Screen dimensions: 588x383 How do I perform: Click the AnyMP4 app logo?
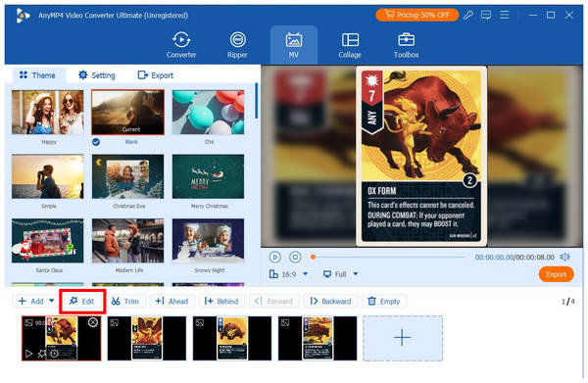pyautogui.click(x=23, y=16)
